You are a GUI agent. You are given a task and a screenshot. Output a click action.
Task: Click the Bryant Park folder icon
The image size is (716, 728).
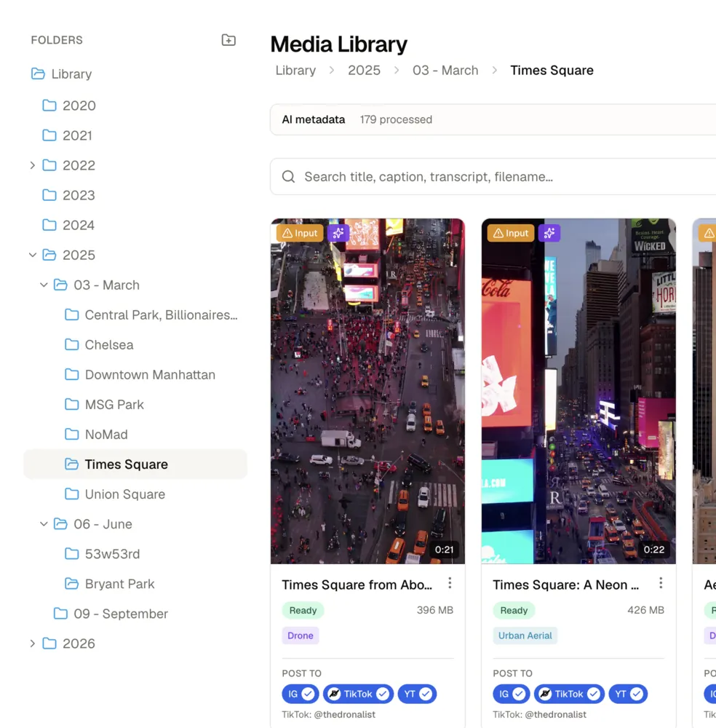tap(71, 584)
